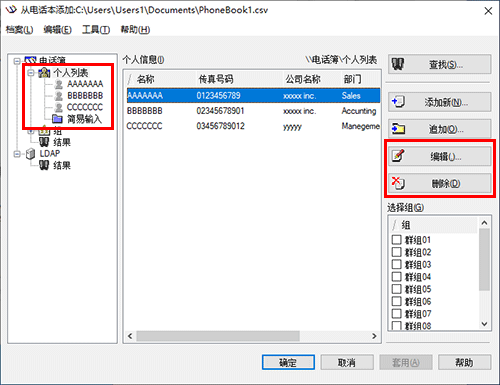Click the Accunting department cell
Screen dimensions: 500x385
click(359, 111)
